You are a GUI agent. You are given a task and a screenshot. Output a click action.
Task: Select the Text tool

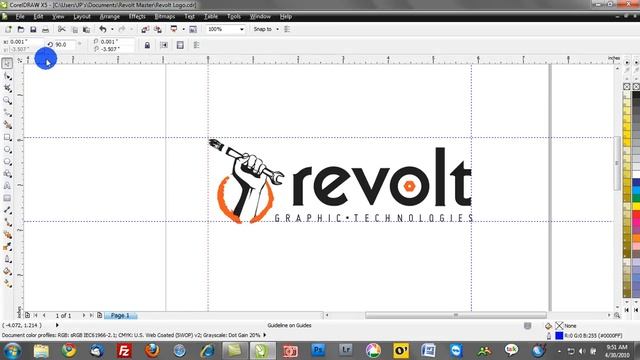[7, 186]
